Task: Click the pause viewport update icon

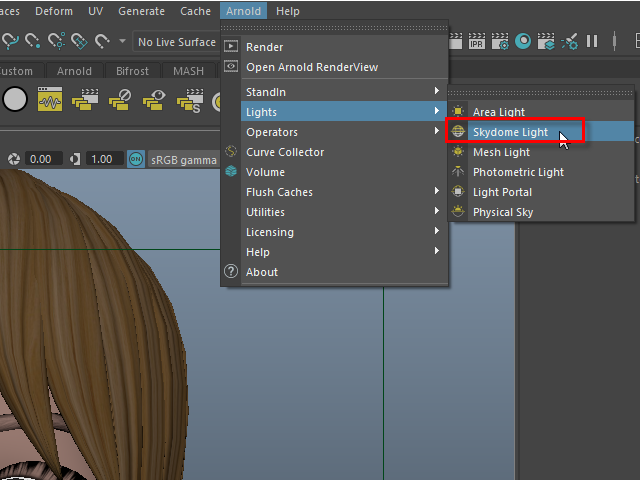Action: [x=592, y=41]
